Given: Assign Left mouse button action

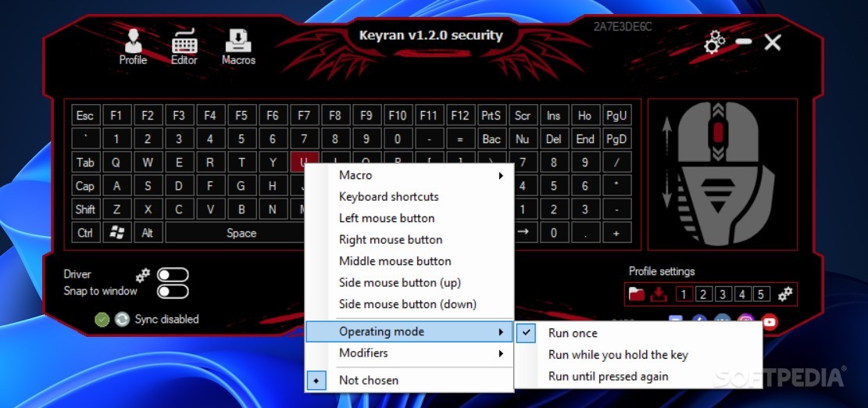Looking at the screenshot, I should click(409, 218).
